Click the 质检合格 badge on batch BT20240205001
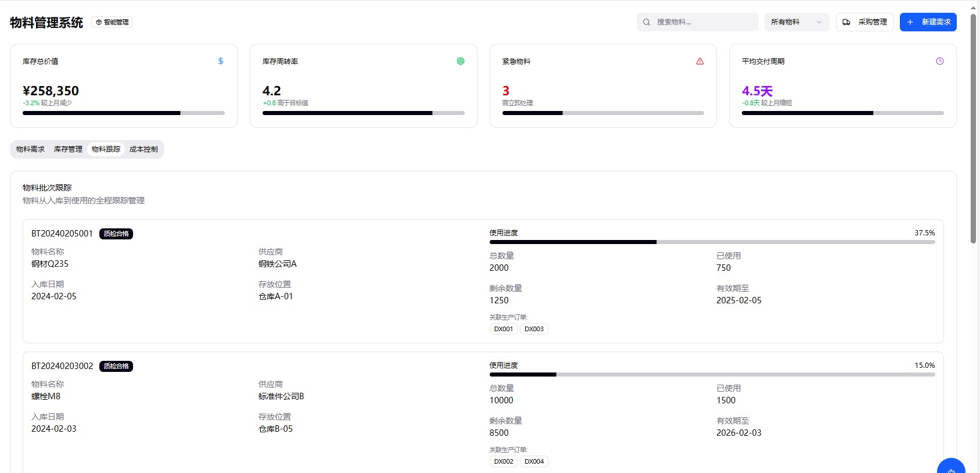The image size is (980, 473). (116, 234)
